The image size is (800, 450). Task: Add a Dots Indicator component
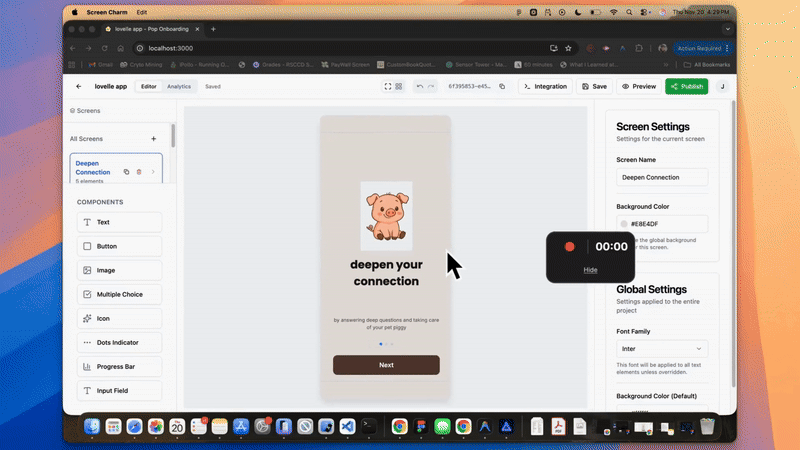pos(119,342)
